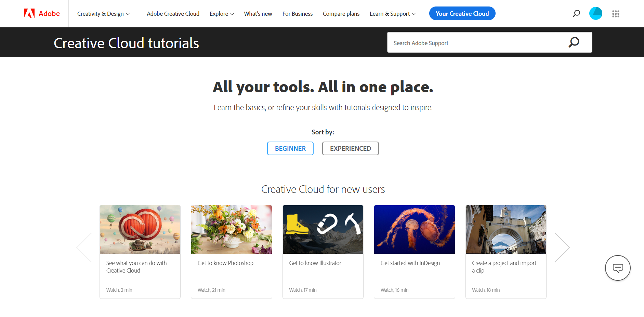644x317 pixels.
Task: Open the Photoshop flowers thumbnail
Action: click(232, 229)
